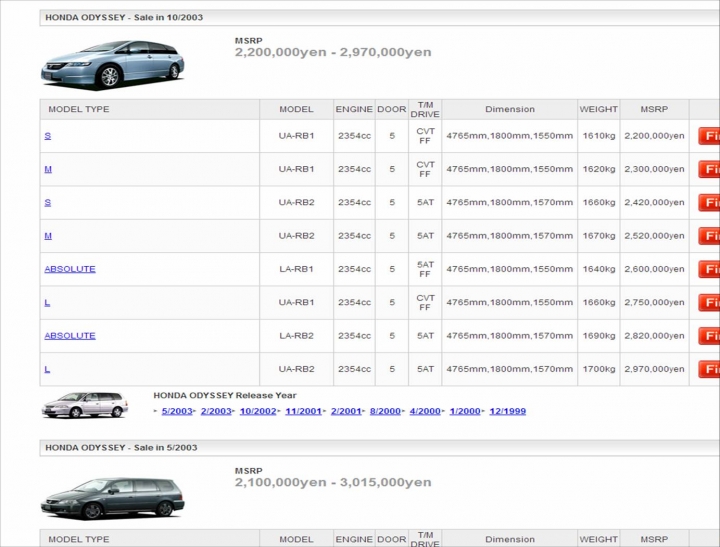The height and width of the screenshot is (547, 720).
Task: Click the red button in the 2,600,000yen row
Action: click(x=709, y=269)
